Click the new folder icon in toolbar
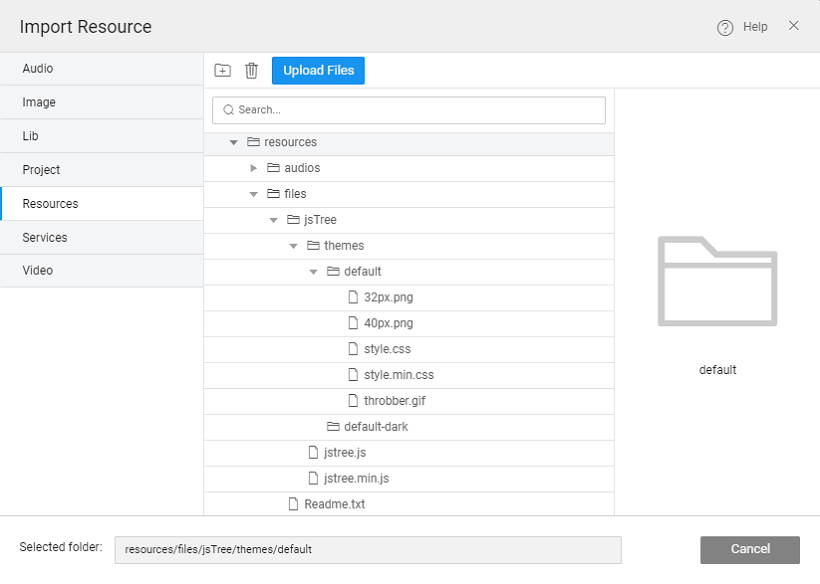 click(223, 70)
